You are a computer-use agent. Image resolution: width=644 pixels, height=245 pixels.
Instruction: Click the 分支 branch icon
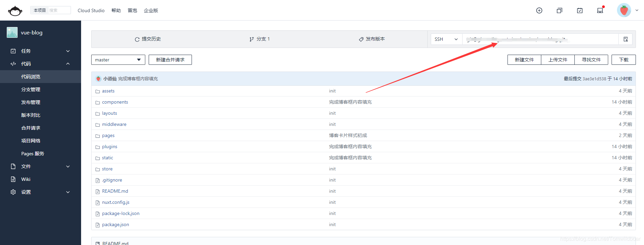click(252, 39)
